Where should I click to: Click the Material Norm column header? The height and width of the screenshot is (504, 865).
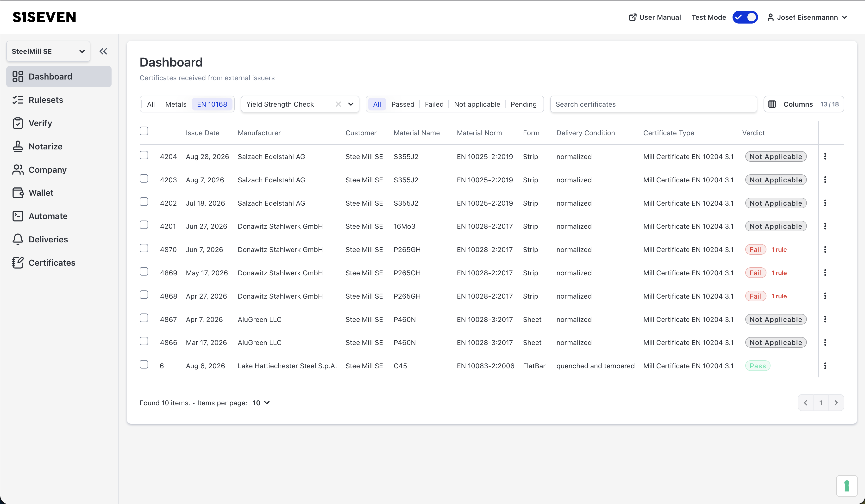click(x=479, y=133)
